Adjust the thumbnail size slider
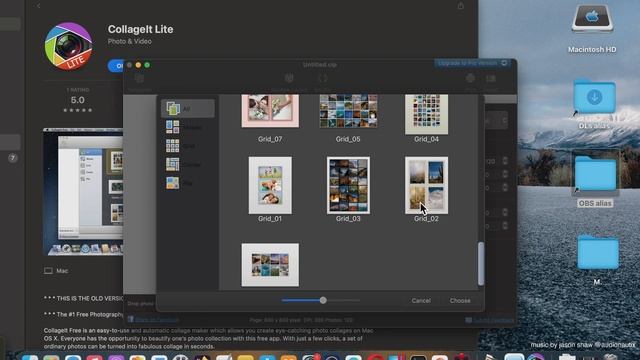This screenshot has height=360, width=640. click(x=320, y=300)
